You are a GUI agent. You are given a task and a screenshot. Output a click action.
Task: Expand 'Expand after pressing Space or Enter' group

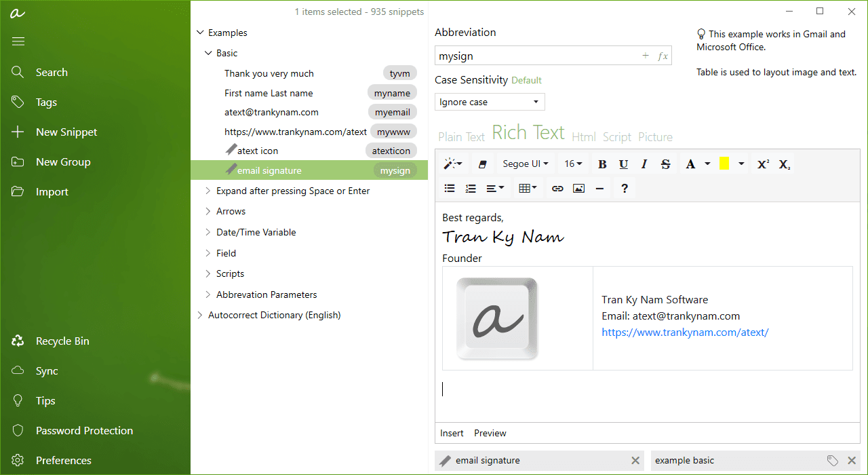tap(208, 191)
